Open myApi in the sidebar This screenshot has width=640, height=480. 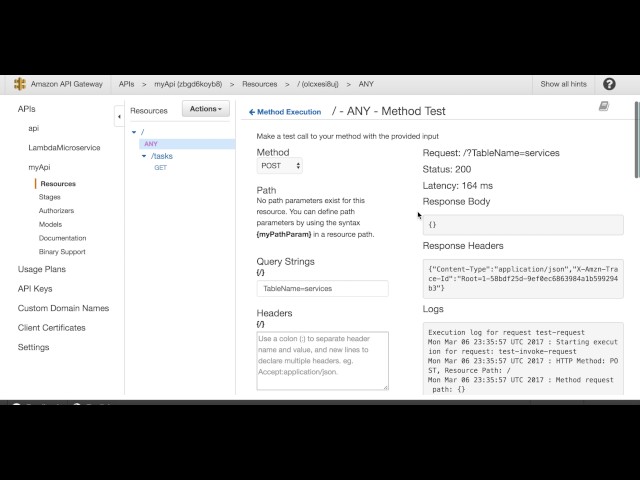[39, 167]
